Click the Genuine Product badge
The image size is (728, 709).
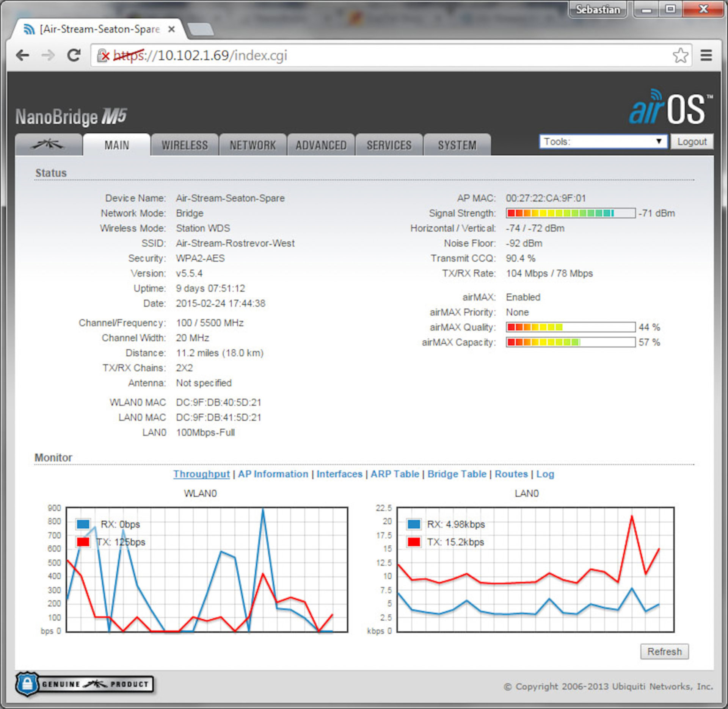coord(84,684)
